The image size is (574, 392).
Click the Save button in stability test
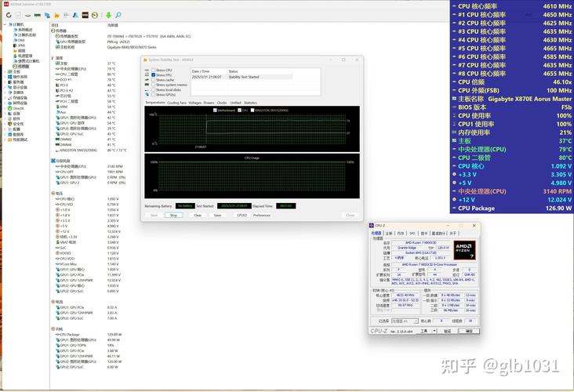tap(217, 216)
